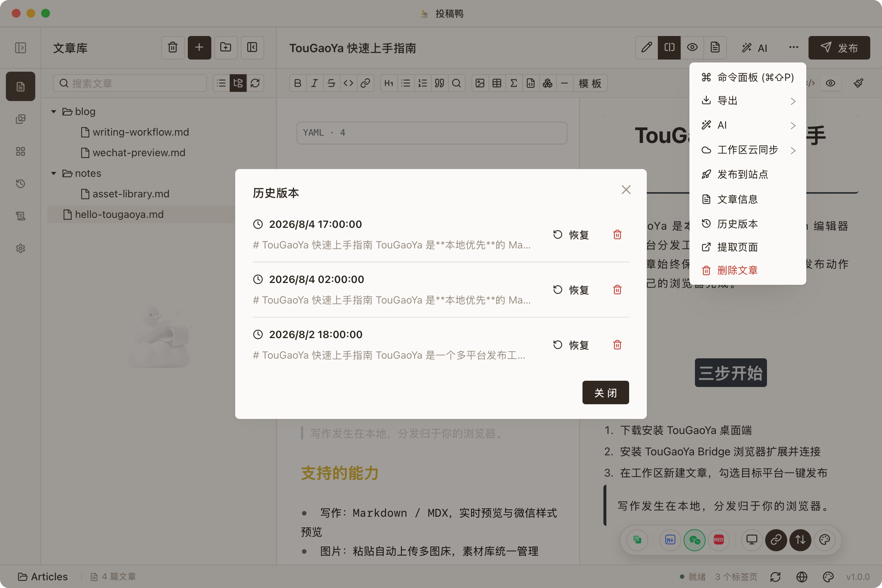This screenshot has width=882, height=588.
Task: Switch to edit-only mode with the pencil
Action: pyautogui.click(x=646, y=48)
